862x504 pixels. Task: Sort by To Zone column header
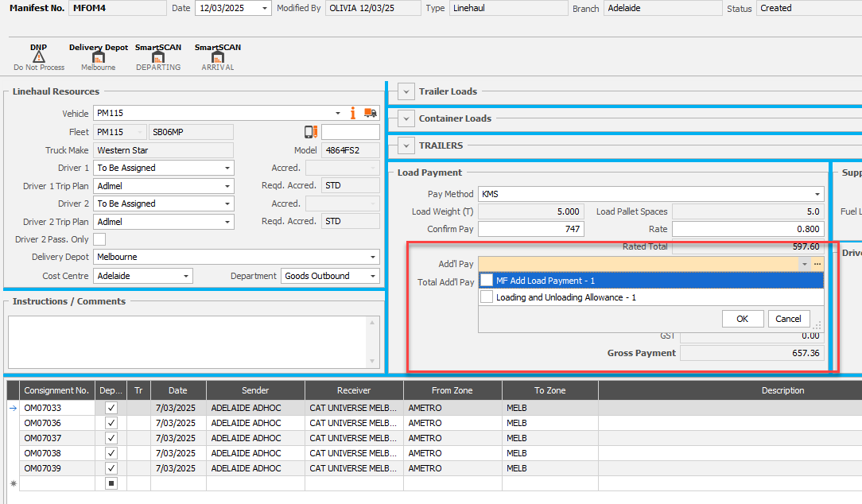pos(549,390)
